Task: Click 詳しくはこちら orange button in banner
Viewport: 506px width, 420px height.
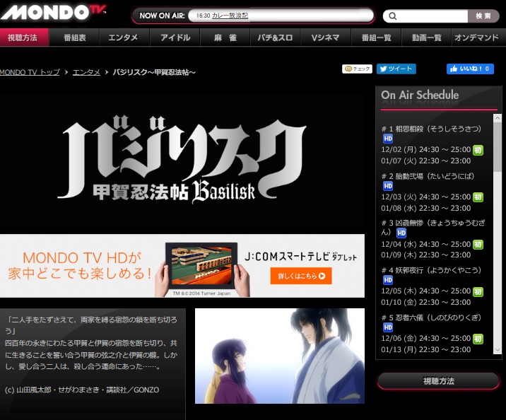Action: (301, 276)
